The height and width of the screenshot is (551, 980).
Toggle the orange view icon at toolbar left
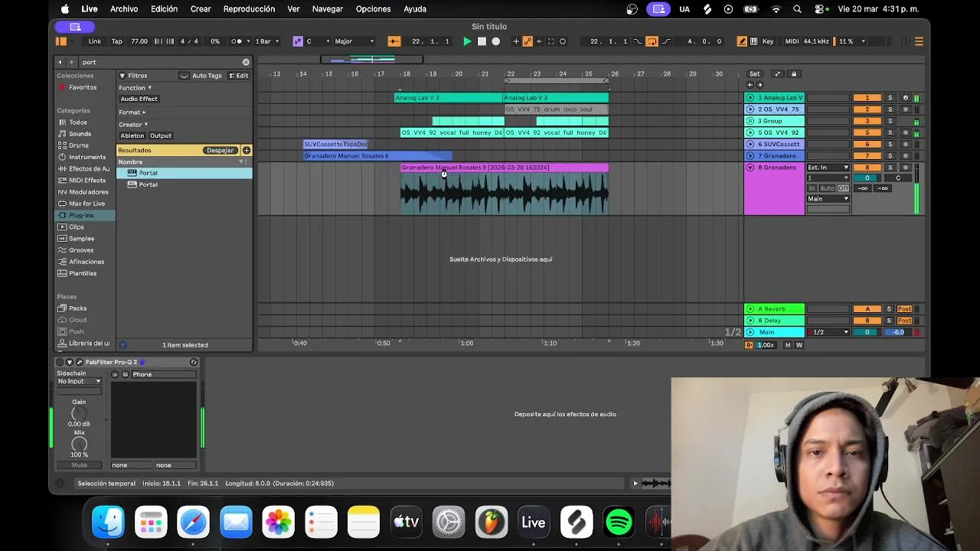pyautogui.click(x=61, y=41)
